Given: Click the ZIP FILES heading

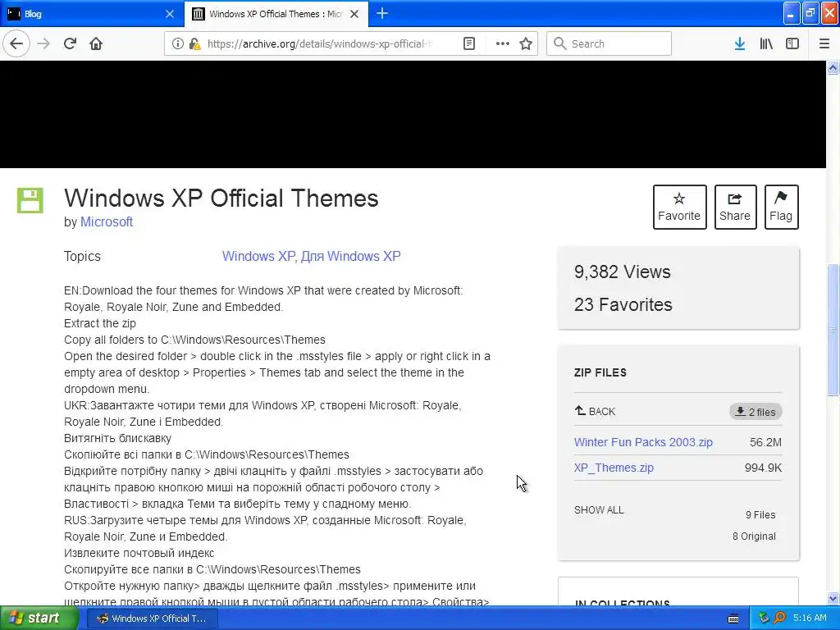Looking at the screenshot, I should 600,373.
